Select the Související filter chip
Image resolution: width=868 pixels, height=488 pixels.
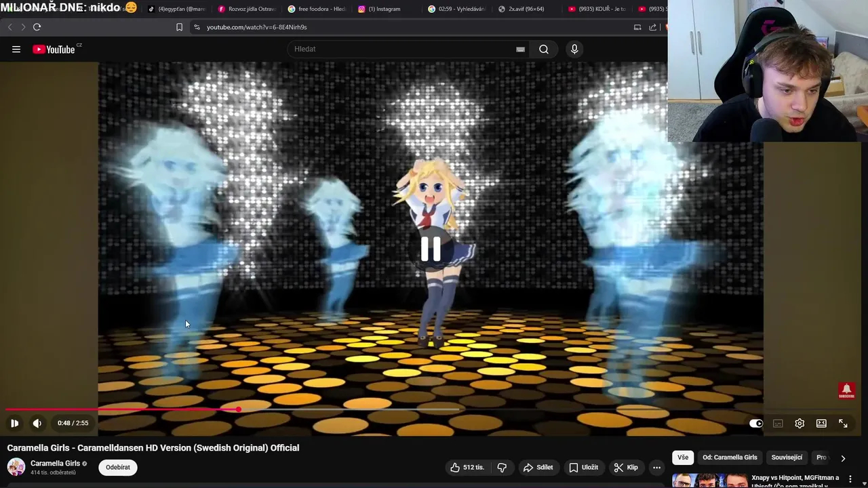click(787, 457)
